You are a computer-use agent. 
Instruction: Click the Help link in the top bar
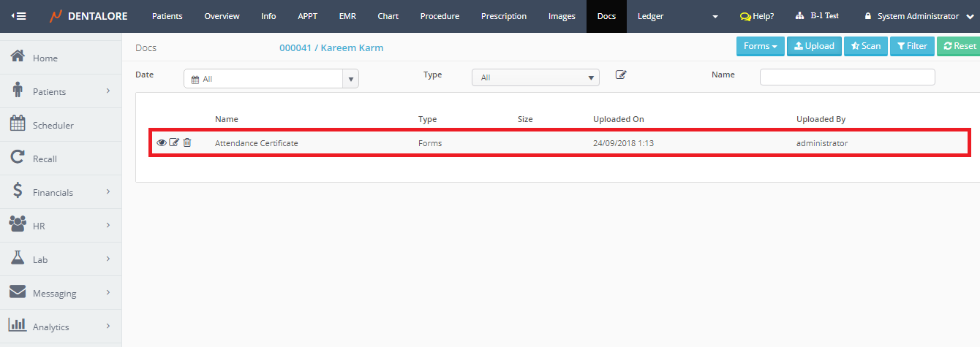(x=756, y=16)
